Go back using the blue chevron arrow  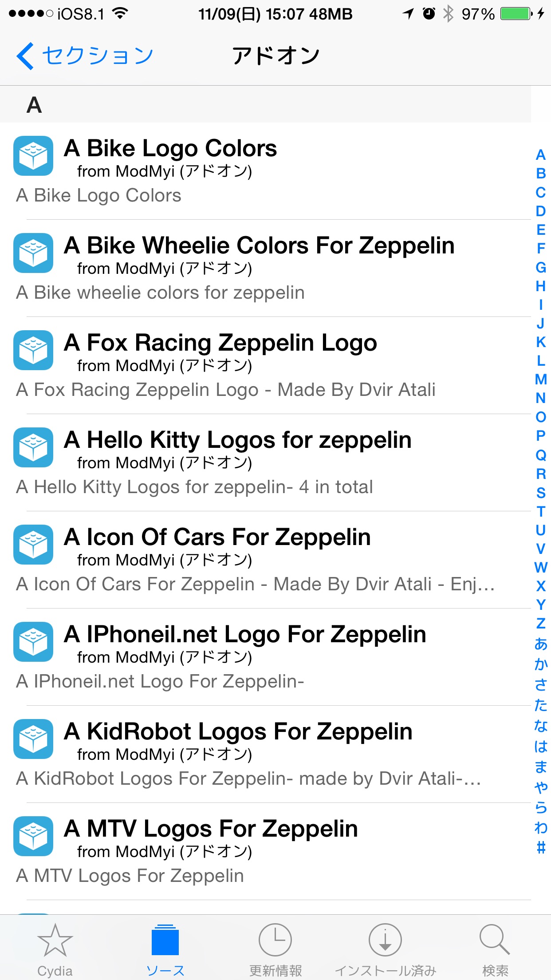(25, 56)
